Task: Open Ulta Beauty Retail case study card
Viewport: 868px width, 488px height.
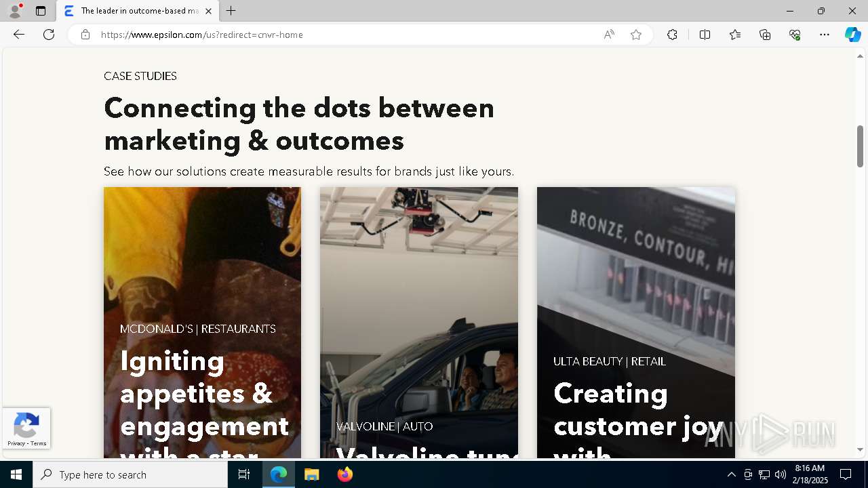Action: point(636,323)
